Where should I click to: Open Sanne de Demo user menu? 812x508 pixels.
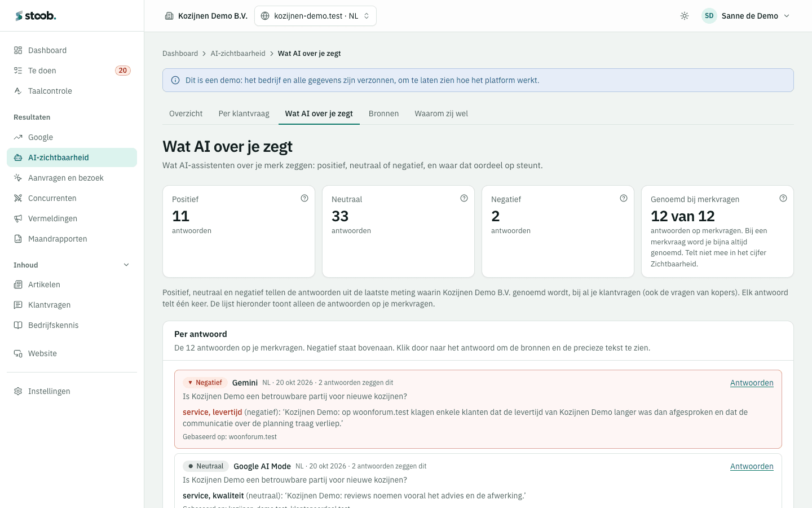(x=745, y=16)
